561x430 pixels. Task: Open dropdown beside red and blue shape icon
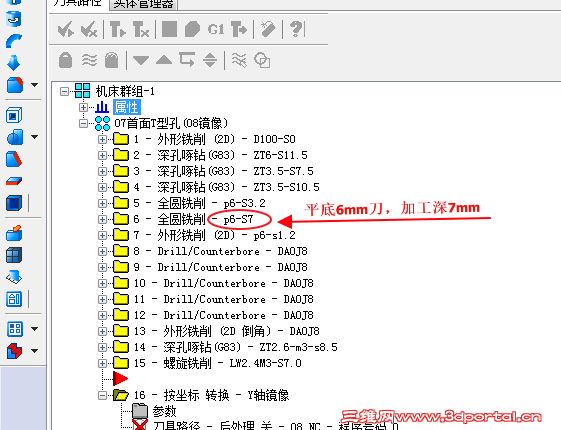(34, 351)
